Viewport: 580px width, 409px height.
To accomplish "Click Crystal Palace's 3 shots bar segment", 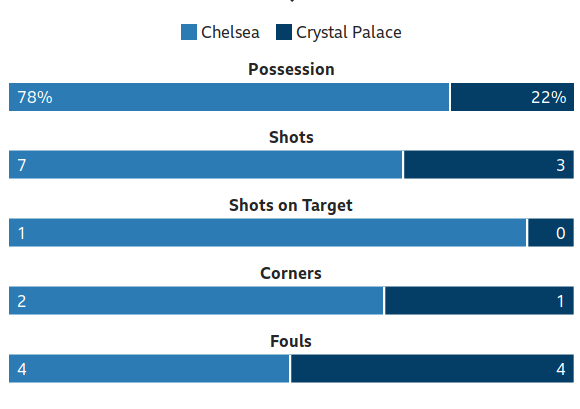I will (489, 165).
